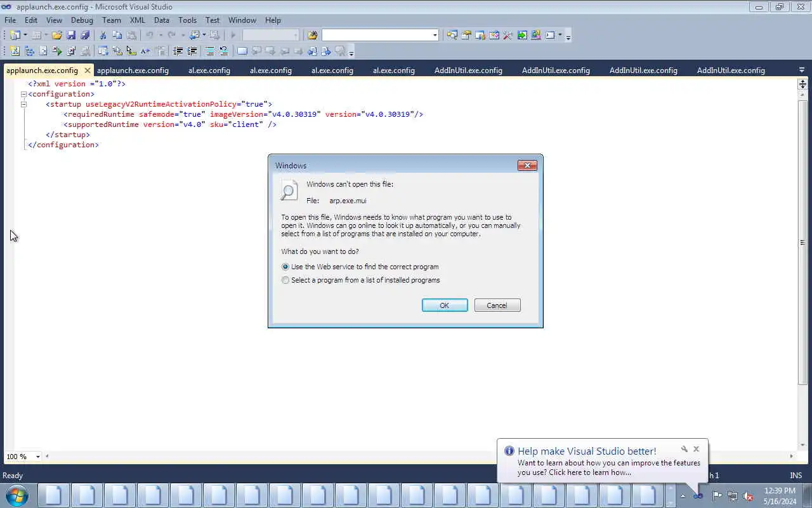Click the network tray icon
This screenshot has height=508, width=812.
point(733,496)
